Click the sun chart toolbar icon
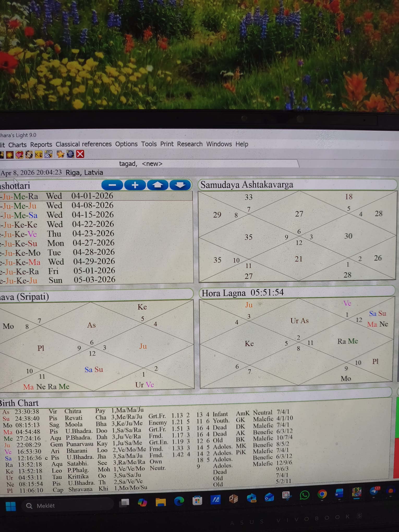The image size is (399, 532). 10,155
